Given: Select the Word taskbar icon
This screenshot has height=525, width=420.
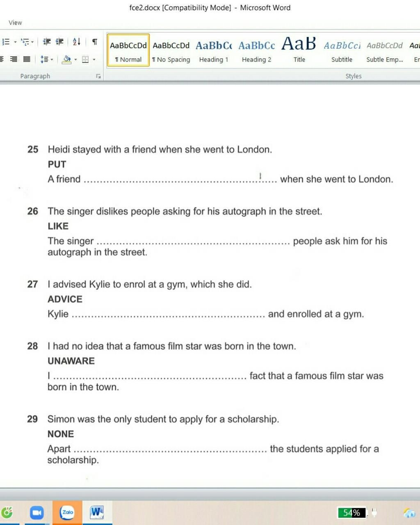Looking at the screenshot, I should 97,512.
